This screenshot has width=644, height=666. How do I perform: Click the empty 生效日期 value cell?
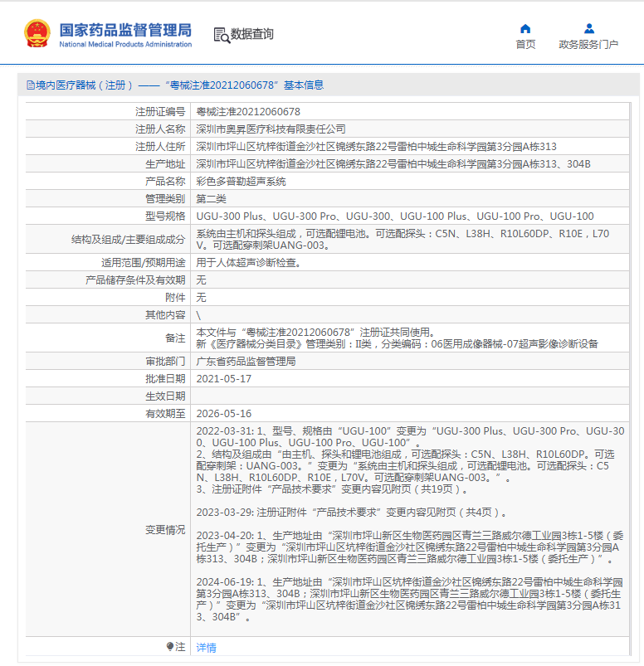pos(410,396)
